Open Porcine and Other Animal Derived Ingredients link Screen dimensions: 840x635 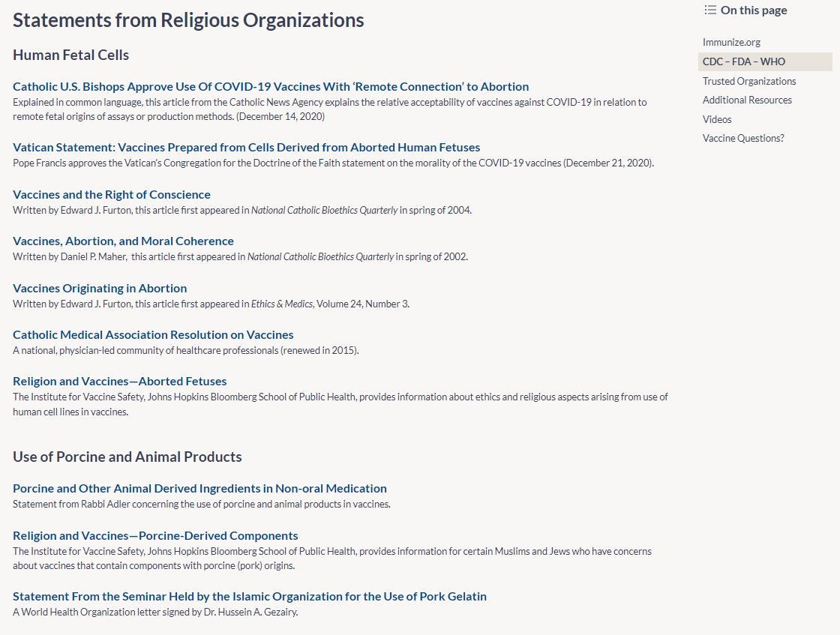(199, 489)
